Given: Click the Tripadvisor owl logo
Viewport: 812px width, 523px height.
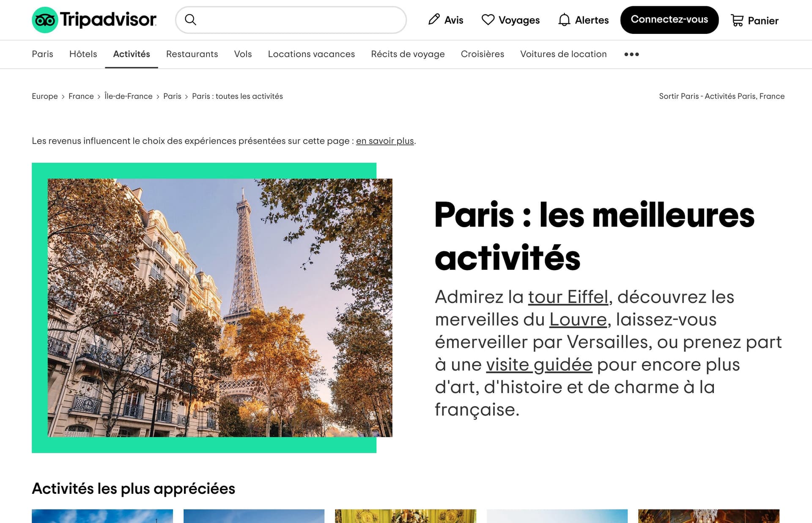Looking at the screenshot, I should click(45, 19).
